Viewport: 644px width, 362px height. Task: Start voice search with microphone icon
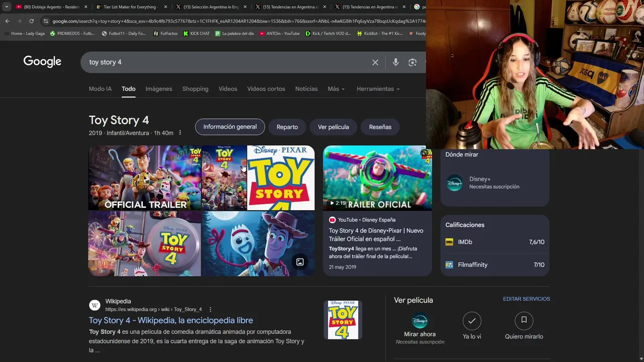click(395, 62)
